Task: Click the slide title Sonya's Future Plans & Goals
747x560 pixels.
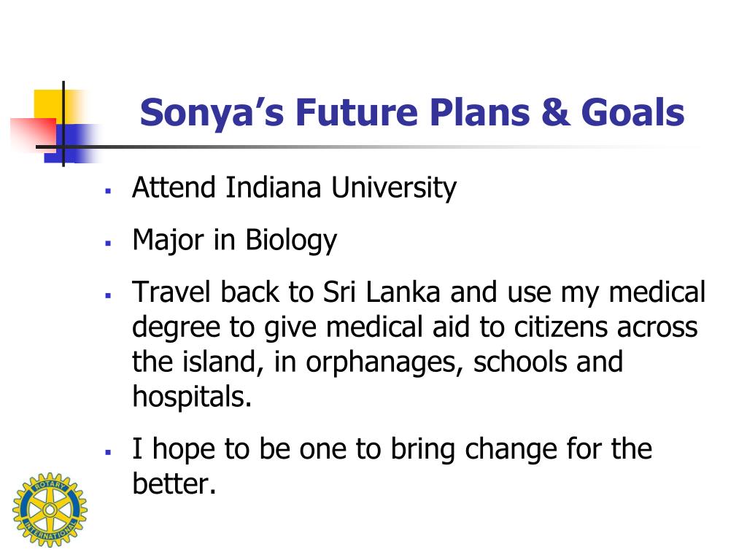Action: pos(412,113)
